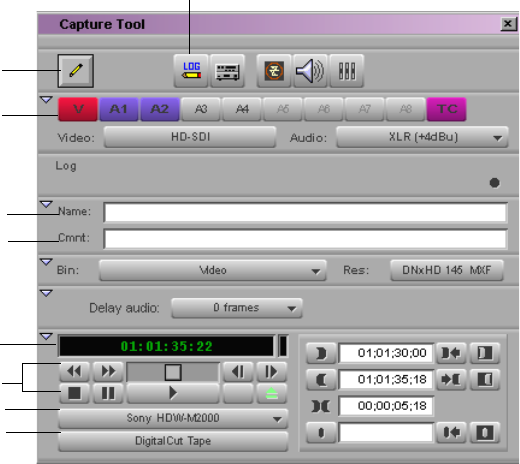Click the orange capture across timecode breaks icon
Screen dimensions: 520x464
click(x=274, y=71)
